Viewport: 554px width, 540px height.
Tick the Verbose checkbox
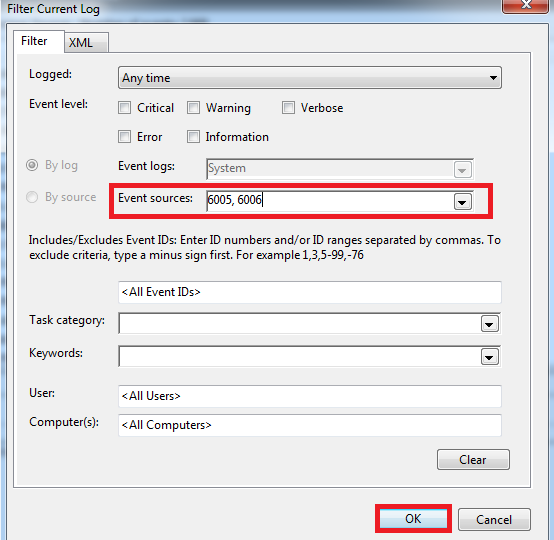(288, 107)
